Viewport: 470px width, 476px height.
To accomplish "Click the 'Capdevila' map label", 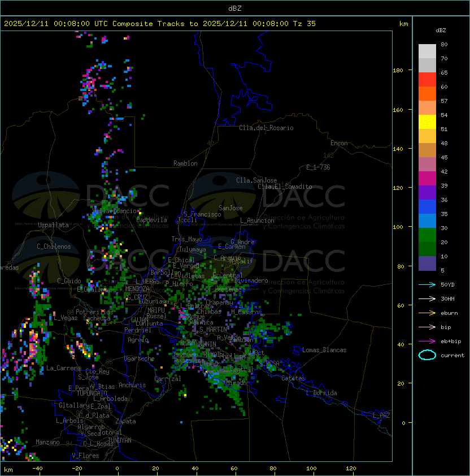I will point(152,220).
